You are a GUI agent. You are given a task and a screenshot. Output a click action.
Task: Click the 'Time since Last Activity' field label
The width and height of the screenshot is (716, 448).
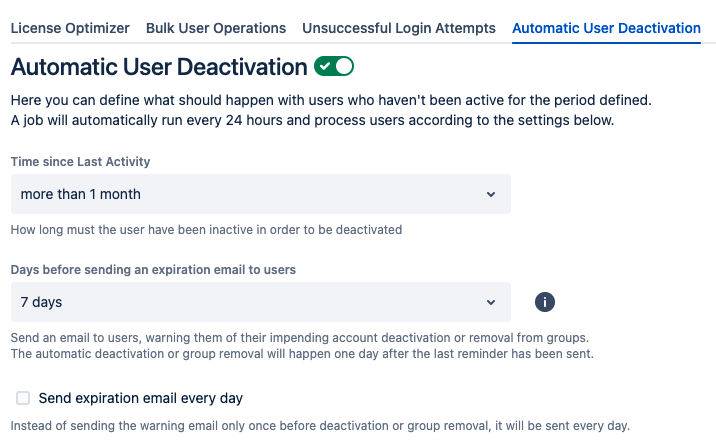tap(80, 162)
